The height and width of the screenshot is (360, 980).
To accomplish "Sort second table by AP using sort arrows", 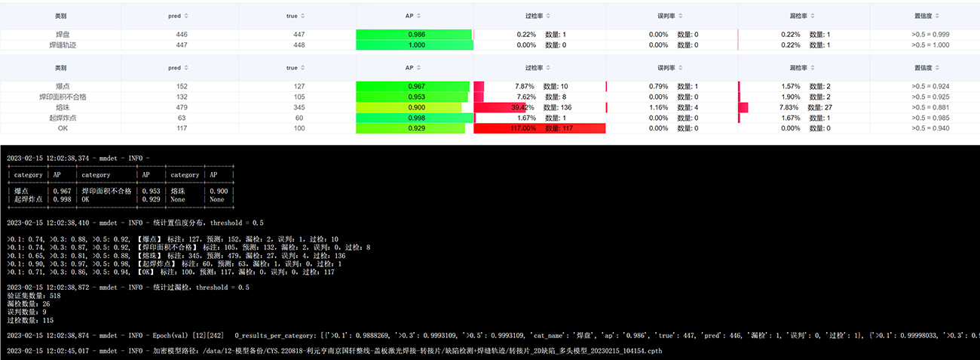I will pyautogui.click(x=420, y=68).
